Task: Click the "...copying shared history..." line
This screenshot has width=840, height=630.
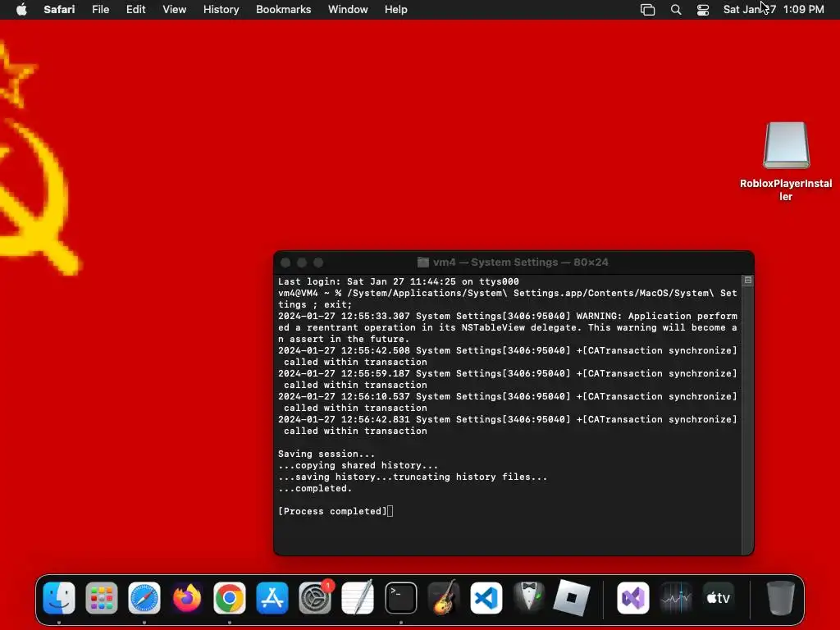Action: click(x=358, y=465)
